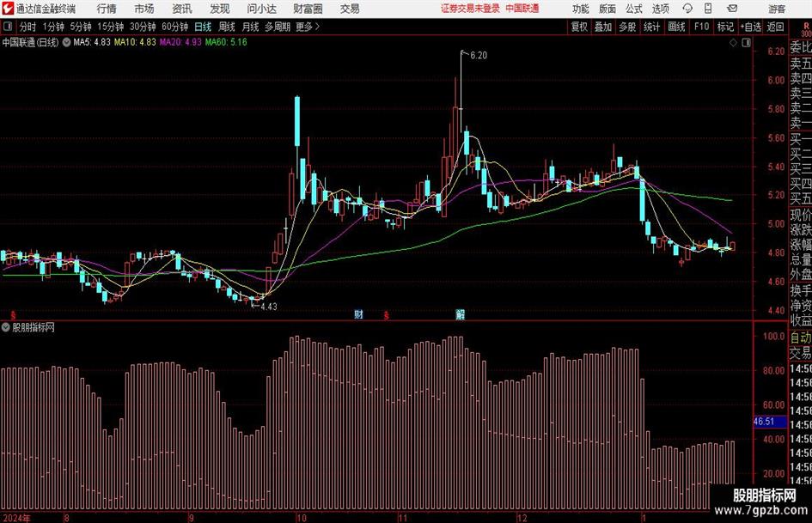Open the 问小达 assistant tab
The image size is (812, 523).
pos(261,9)
